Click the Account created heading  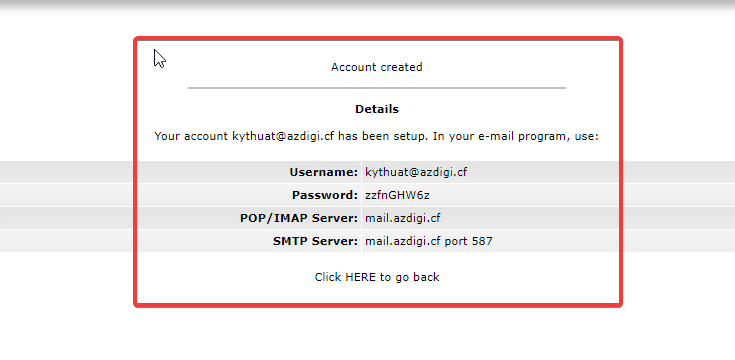click(376, 67)
